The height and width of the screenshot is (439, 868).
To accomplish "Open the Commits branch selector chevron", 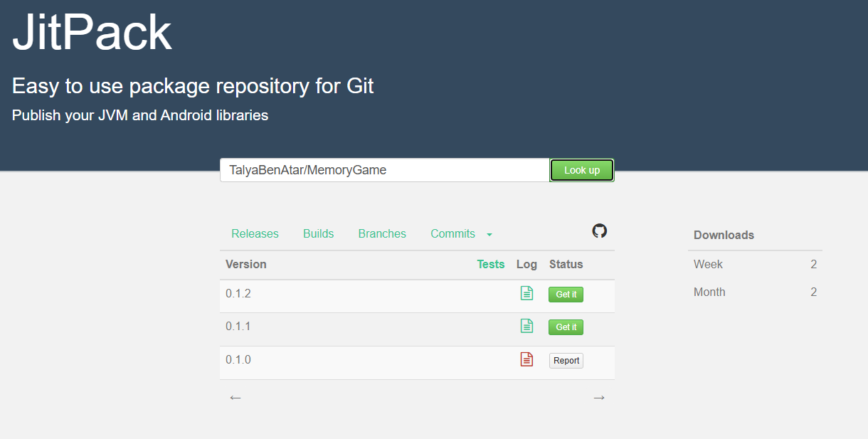I will coord(489,234).
